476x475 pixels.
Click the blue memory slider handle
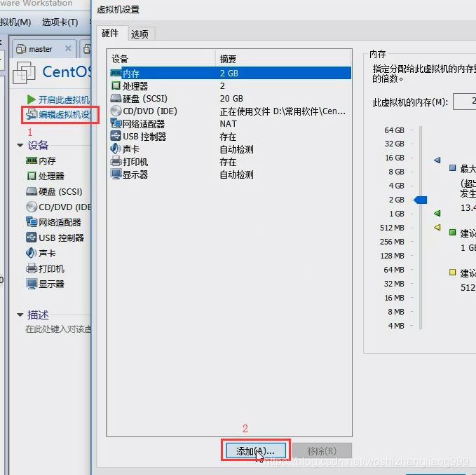point(420,200)
